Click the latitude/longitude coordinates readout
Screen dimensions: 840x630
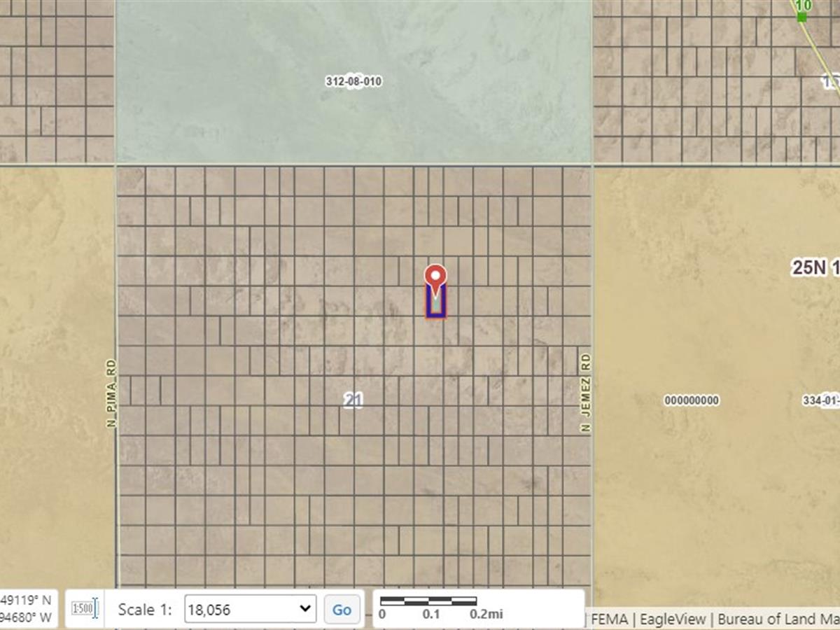27,608
